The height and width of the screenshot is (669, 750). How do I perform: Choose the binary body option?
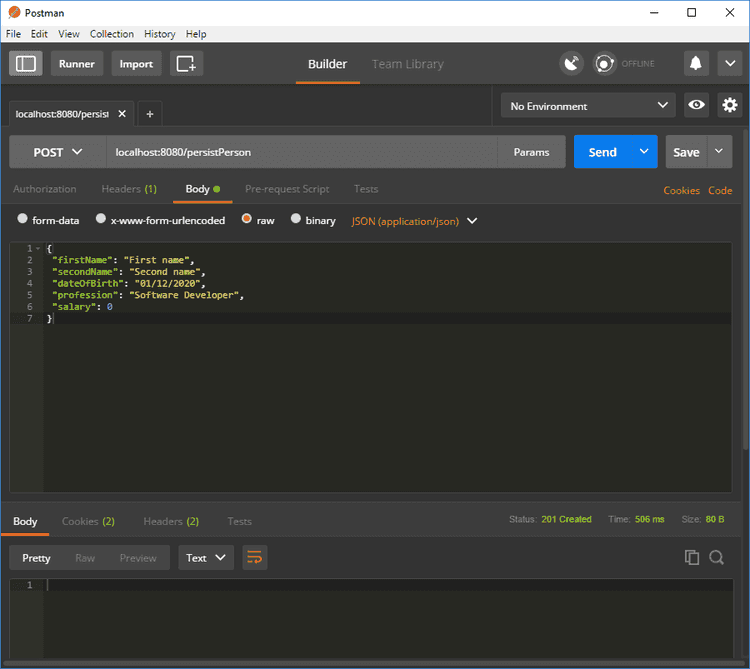point(296,220)
